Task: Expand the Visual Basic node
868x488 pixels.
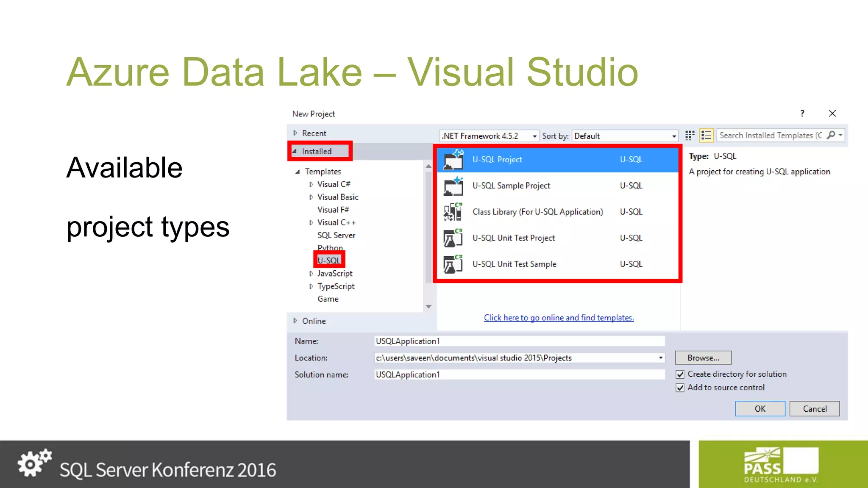Action: (x=311, y=197)
